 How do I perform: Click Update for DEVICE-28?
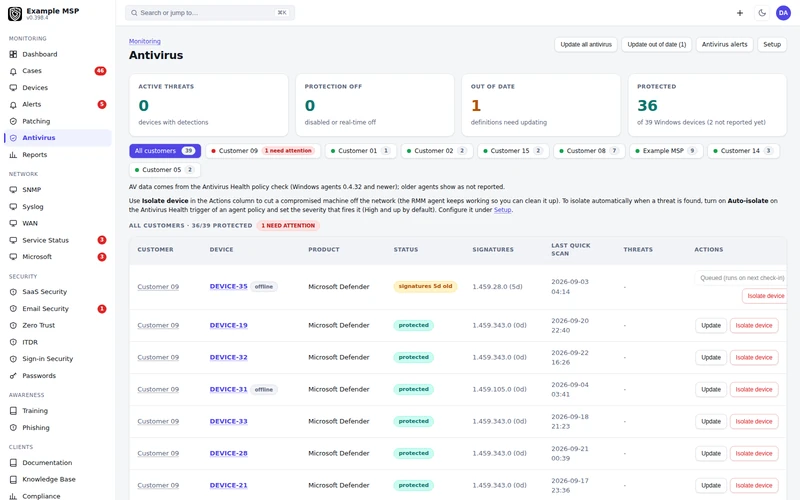click(x=711, y=454)
